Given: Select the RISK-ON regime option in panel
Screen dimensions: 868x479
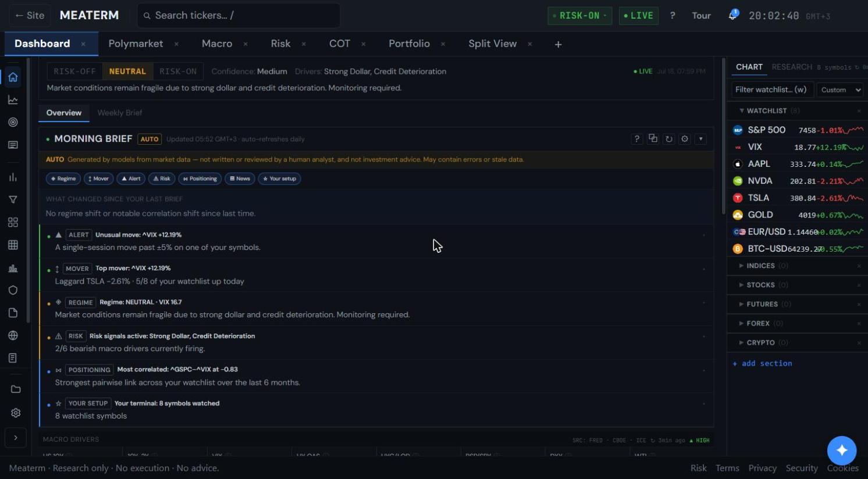Looking at the screenshot, I should pos(178,72).
